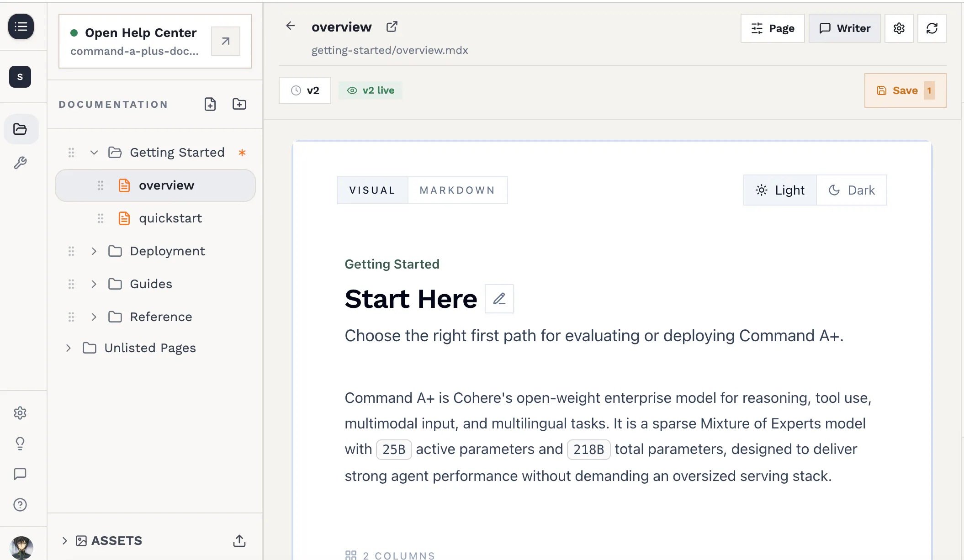Open the chat feedback icon in sidebar

(x=20, y=474)
